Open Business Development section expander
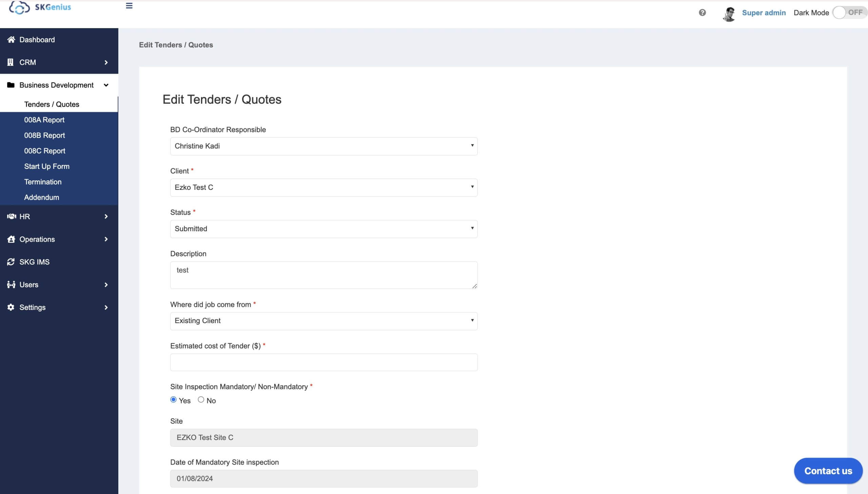 coord(105,85)
